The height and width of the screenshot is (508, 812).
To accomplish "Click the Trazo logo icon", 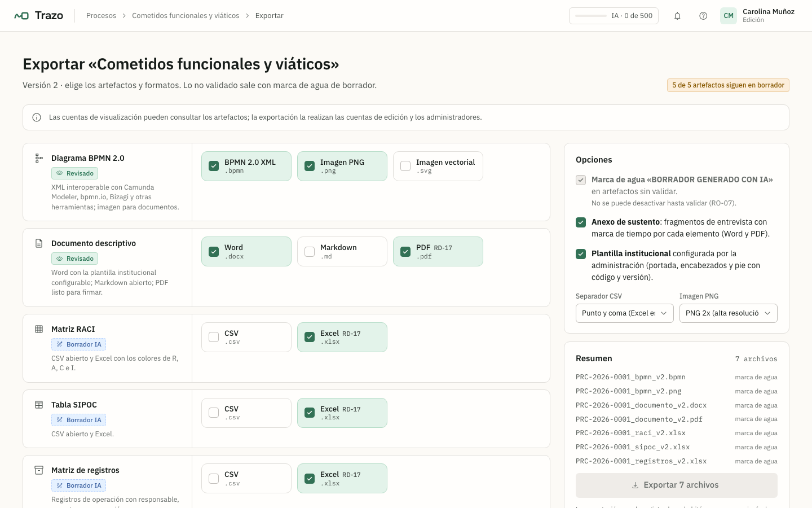I will pyautogui.click(x=21, y=16).
